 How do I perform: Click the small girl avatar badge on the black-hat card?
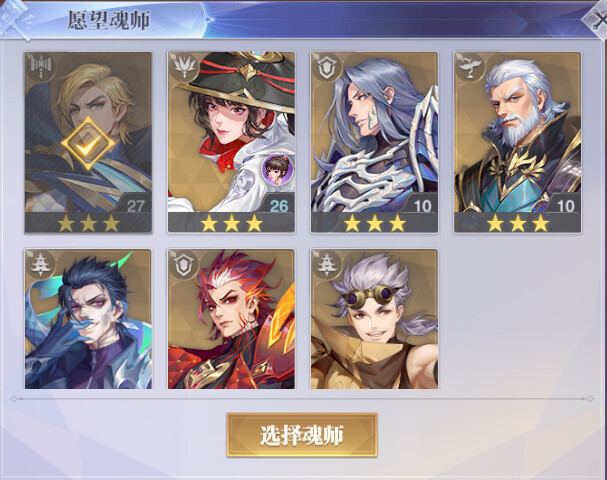(277, 169)
